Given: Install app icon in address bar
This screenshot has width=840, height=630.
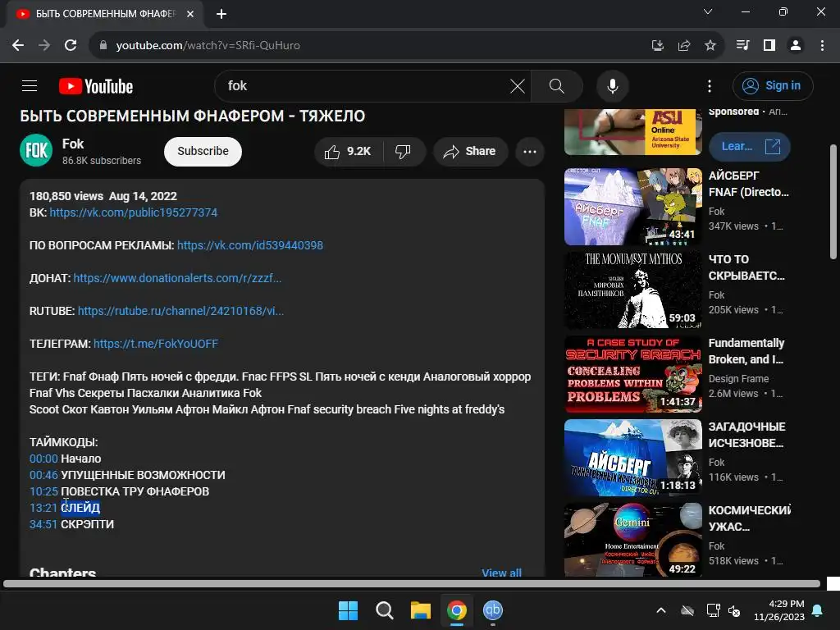Looking at the screenshot, I should (x=657, y=45).
